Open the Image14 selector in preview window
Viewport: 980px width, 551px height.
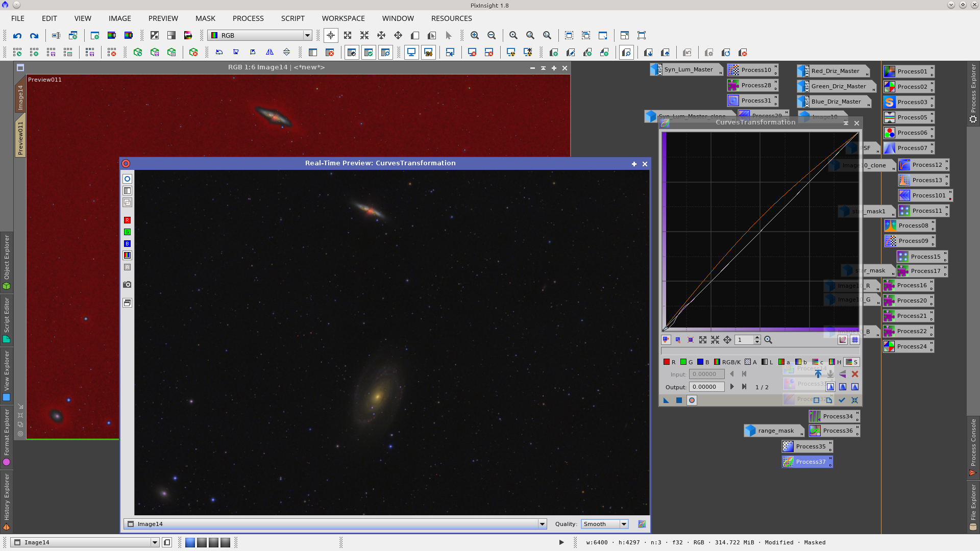542,524
